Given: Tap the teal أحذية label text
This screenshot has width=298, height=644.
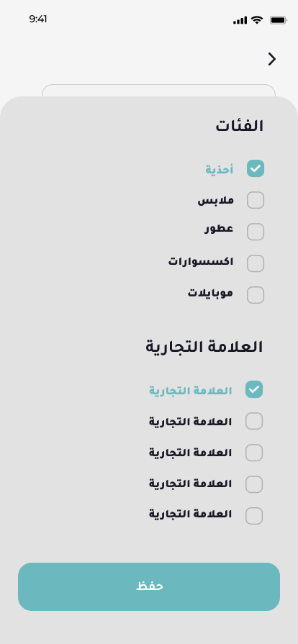Looking at the screenshot, I should 220,169.
